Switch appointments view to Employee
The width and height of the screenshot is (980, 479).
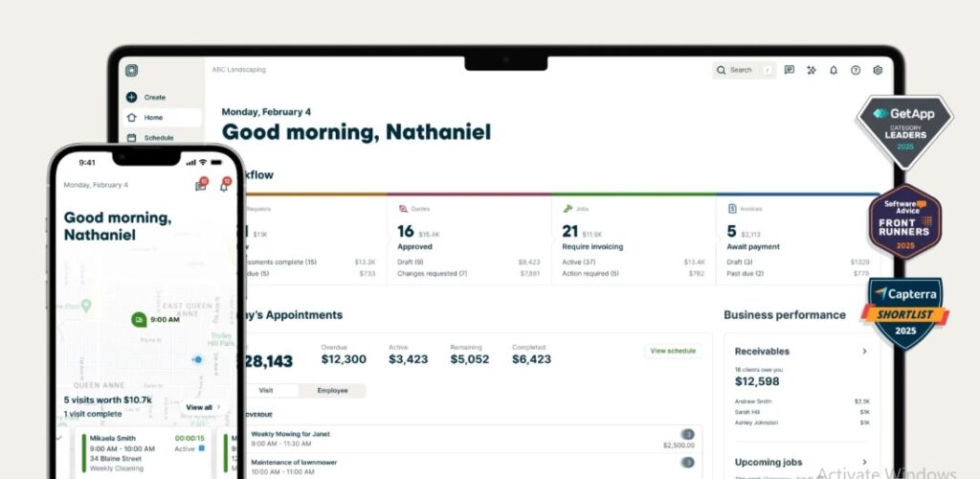[x=332, y=391]
